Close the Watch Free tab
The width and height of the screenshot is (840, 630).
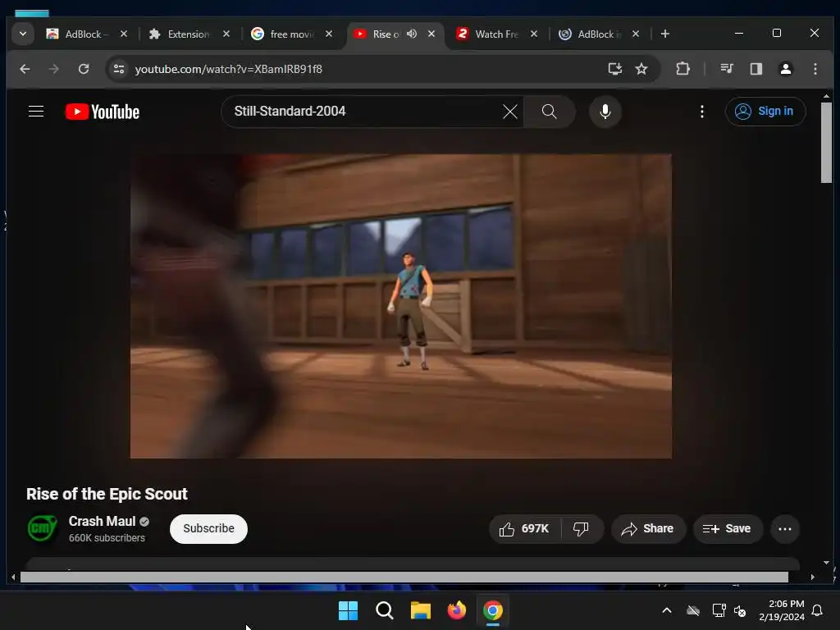point(533,34)
